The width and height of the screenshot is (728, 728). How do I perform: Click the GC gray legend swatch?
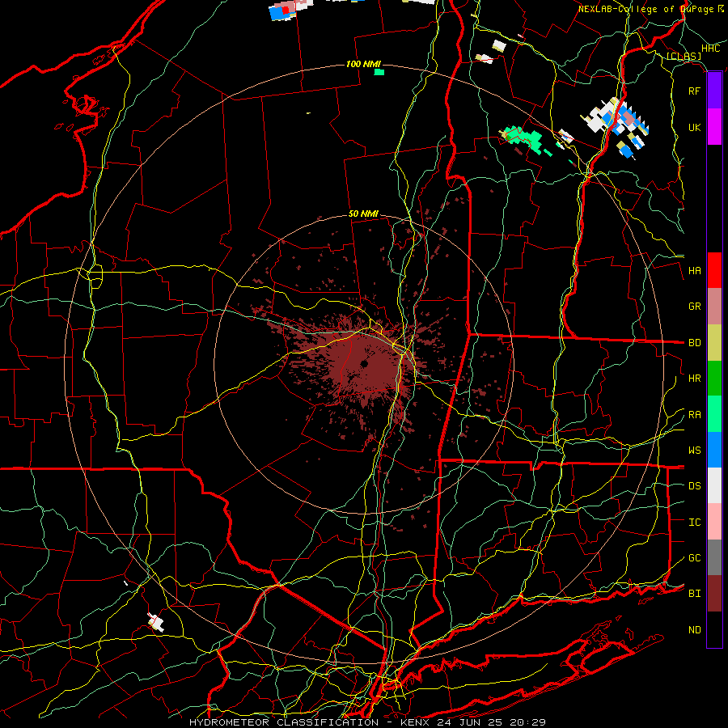pos(714,557)
